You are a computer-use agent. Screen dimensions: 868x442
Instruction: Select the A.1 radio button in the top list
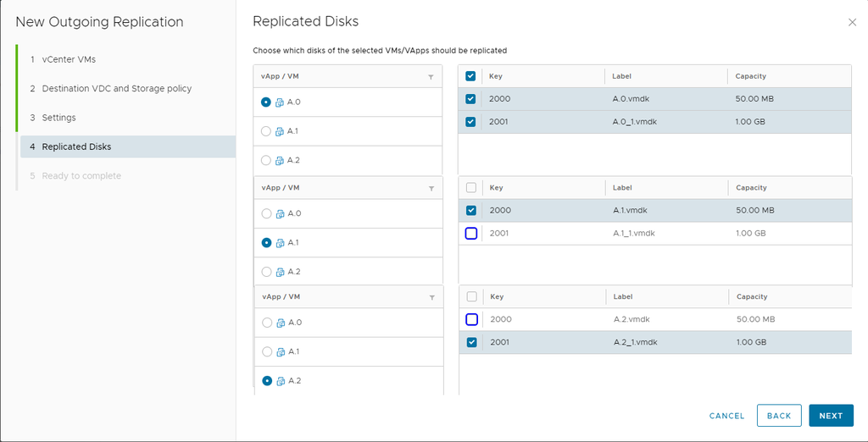tap(266, 131)
